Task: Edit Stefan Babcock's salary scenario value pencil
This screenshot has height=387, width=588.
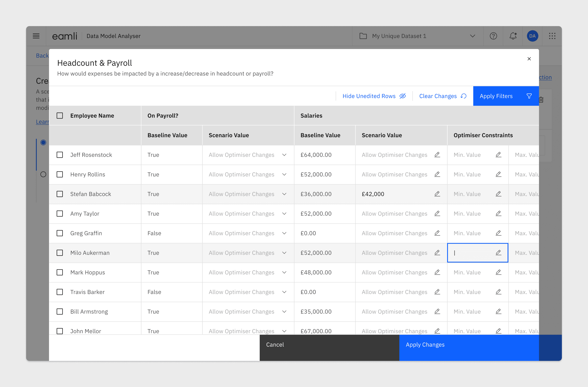Action: pyautogui.click(x=437, y=194)
